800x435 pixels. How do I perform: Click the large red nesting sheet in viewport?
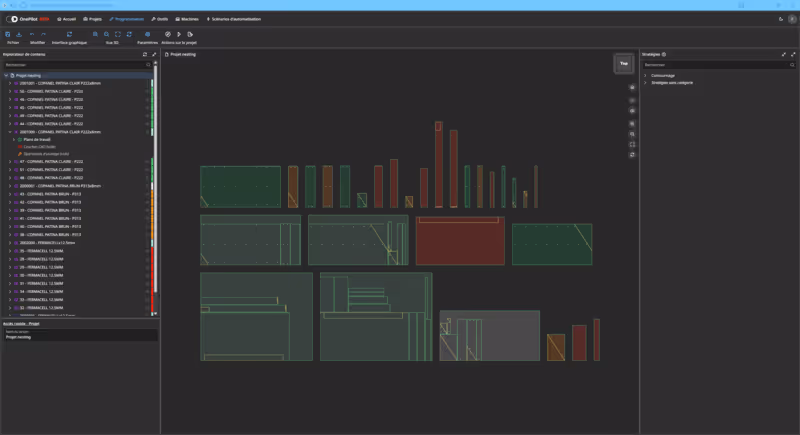460,241
